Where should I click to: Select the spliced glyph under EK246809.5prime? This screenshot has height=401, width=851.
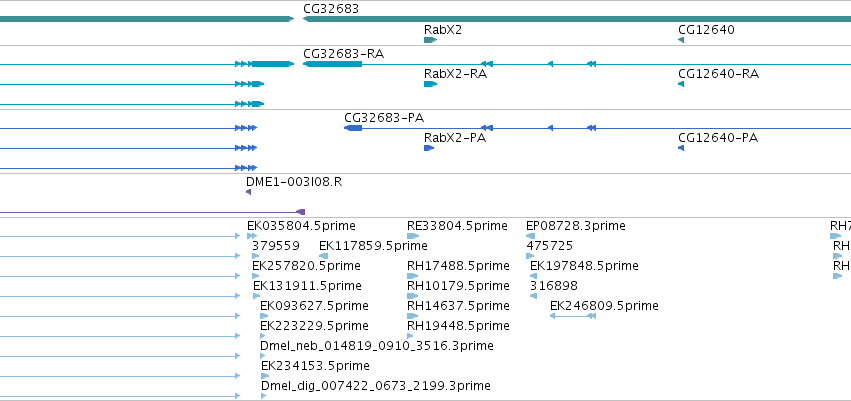tap(573, 316)
